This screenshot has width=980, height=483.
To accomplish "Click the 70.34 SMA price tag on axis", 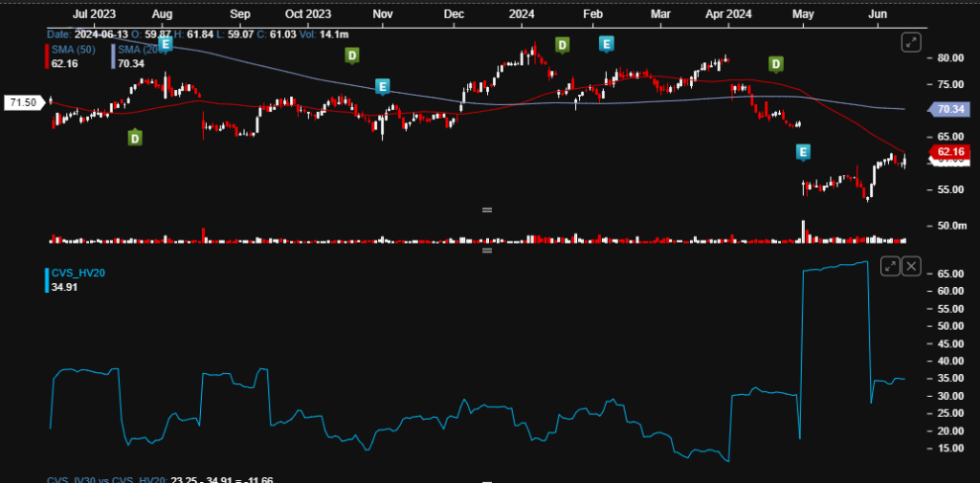I will tap(951, 109).
